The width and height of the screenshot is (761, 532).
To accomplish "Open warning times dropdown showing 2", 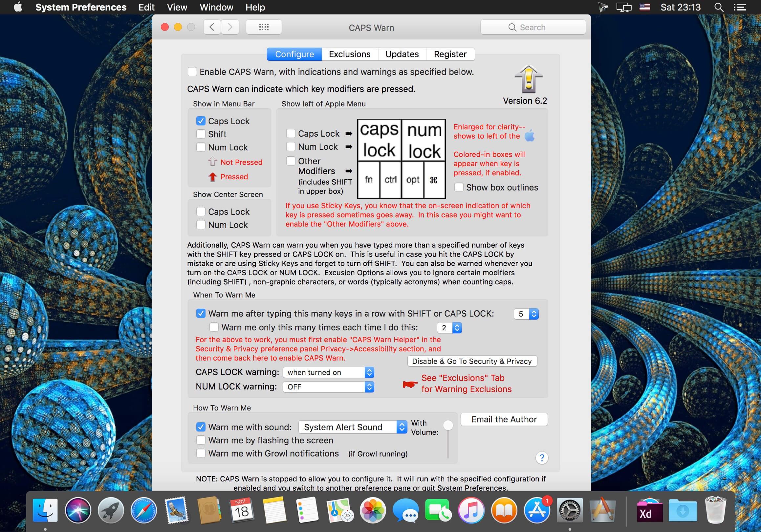I will coord(449,328).
